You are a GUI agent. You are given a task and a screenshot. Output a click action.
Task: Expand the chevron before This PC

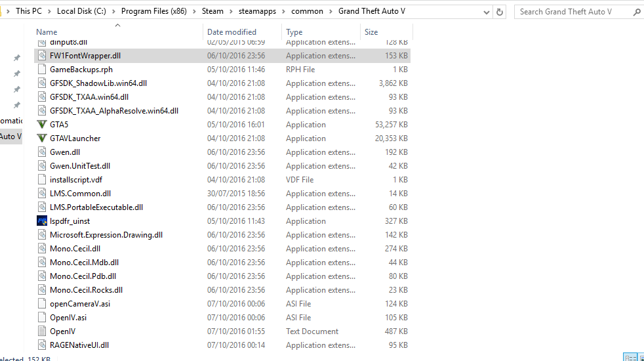[9, 12]
